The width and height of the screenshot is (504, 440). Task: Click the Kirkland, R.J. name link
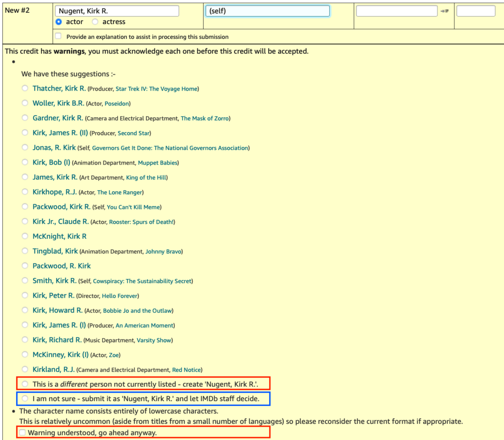[54, 369]
